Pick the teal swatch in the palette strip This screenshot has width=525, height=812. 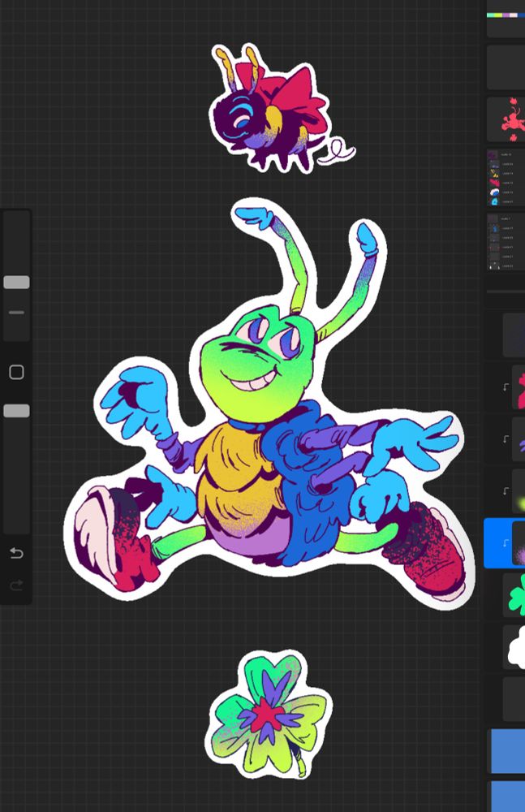click(490, 15)
